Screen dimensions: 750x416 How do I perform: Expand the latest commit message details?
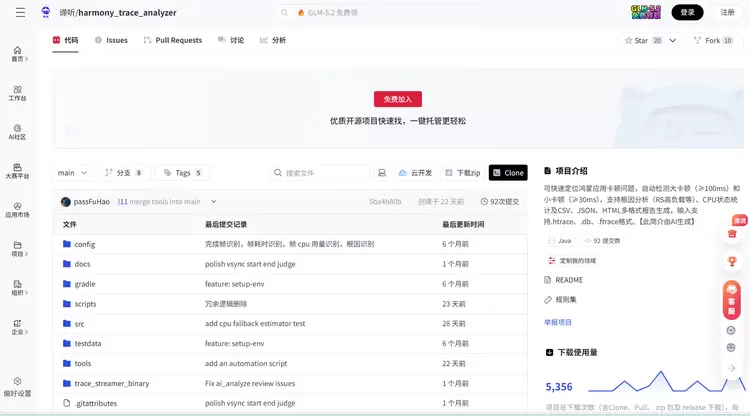pyautogui.click(x=213, y=201)
